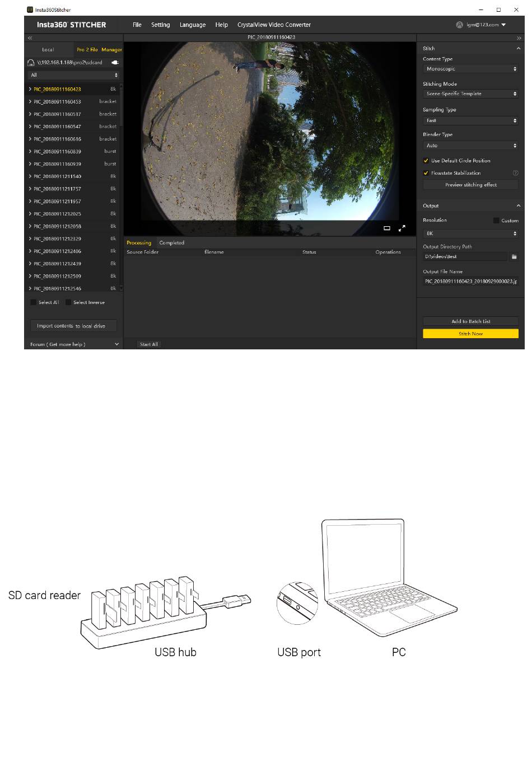The width and height of the screenshot is (532, 776).
Task: Open the 8K Resolution dropdown
Action: (471, 233)
